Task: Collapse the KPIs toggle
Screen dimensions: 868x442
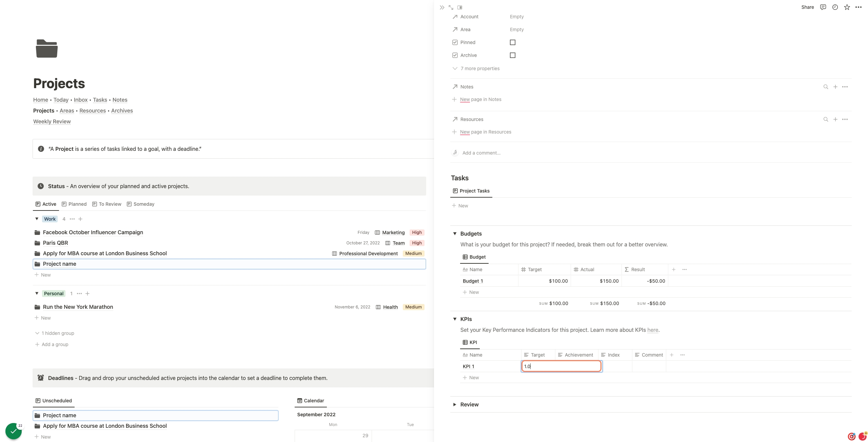Action: [x=455, y=319]
